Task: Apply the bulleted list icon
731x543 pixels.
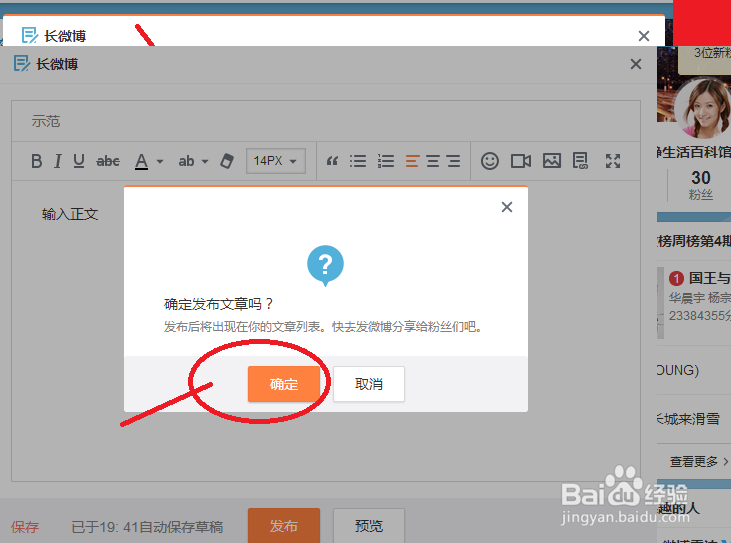Action: coord(358,161)
